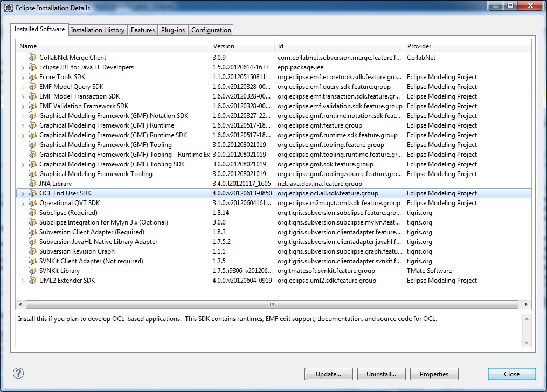Sort the list by the Provider column
Image resolution: width=547 pixels, height=392 pixels.
(x=467, y=46)
